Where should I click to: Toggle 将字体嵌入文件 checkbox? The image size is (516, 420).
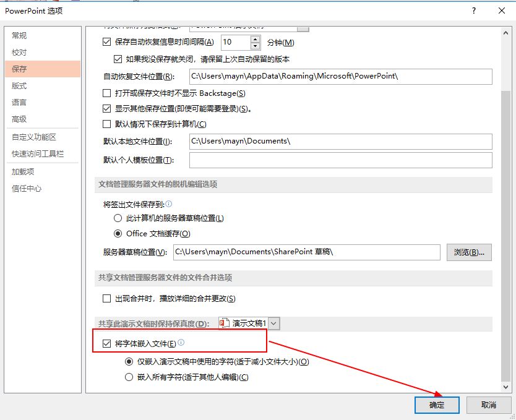106,344
